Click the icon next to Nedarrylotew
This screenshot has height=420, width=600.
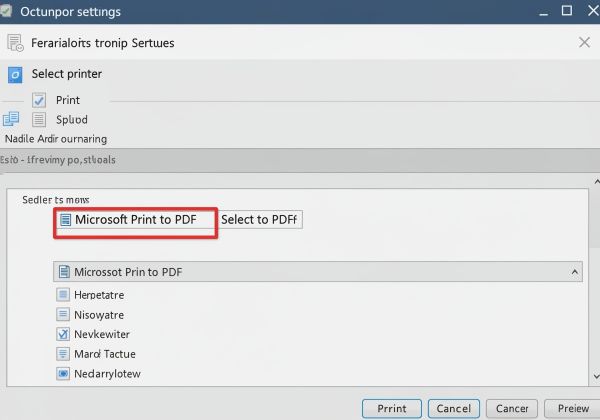pyautogui.click(x=64, y=374)
